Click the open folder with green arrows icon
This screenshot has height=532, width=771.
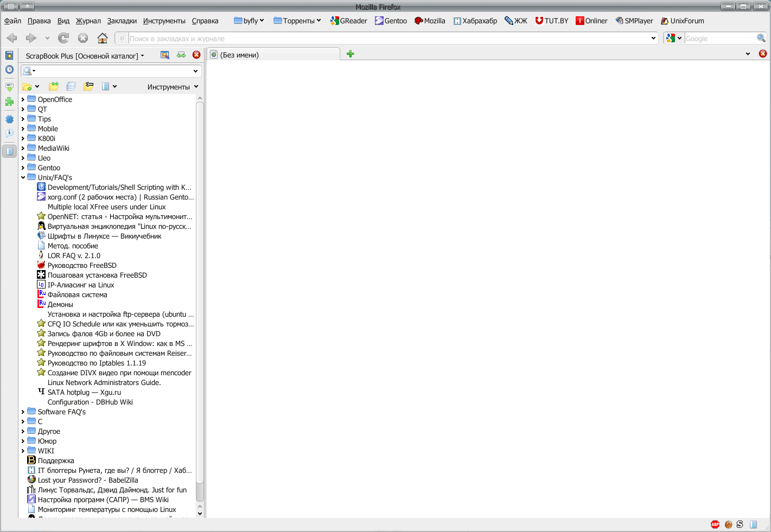pos(54,86)
